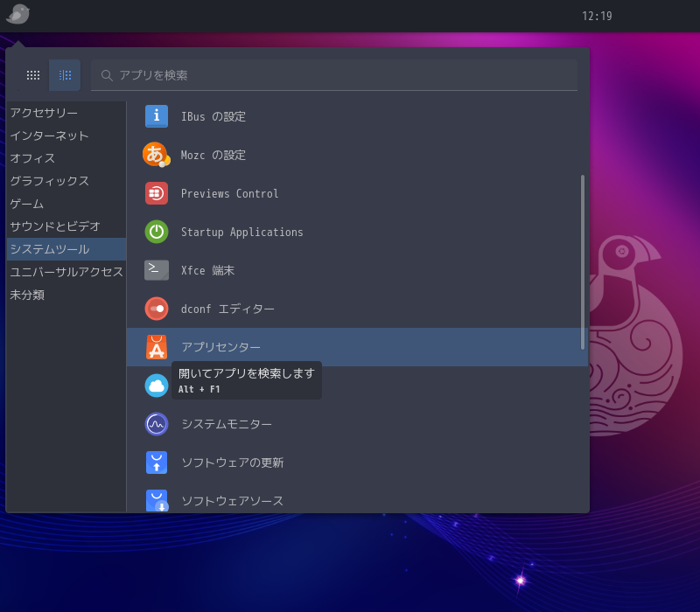Select the グラフィックス category

click(66, 181)
